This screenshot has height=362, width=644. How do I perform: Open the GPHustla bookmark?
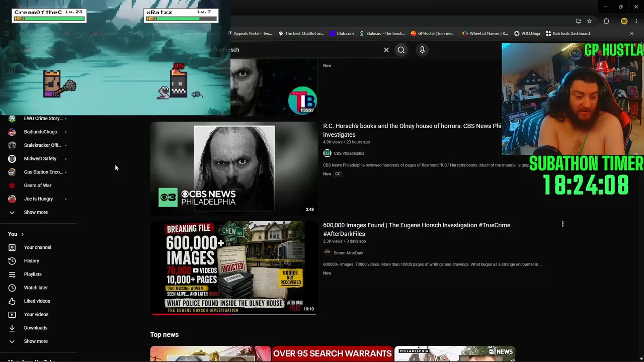coord(432,34)
